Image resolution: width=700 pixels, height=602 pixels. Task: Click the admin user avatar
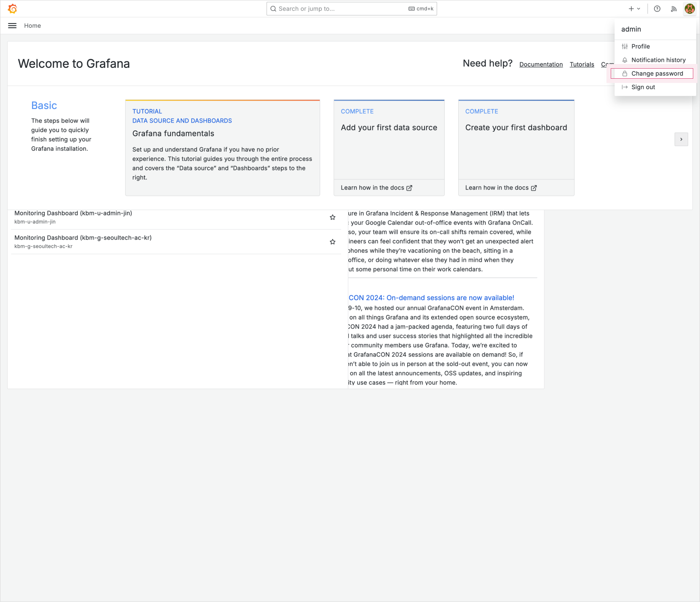tap(689, 8)
